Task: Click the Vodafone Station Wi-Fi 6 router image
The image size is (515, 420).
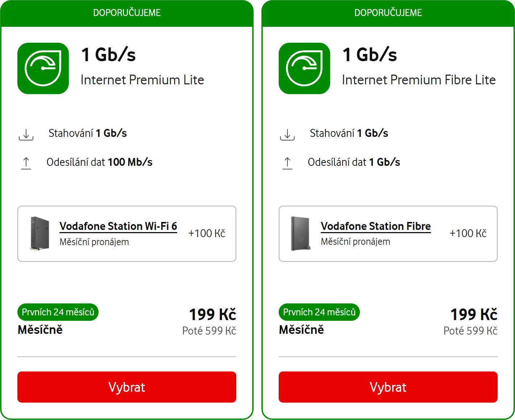Action: pos(40,234)
